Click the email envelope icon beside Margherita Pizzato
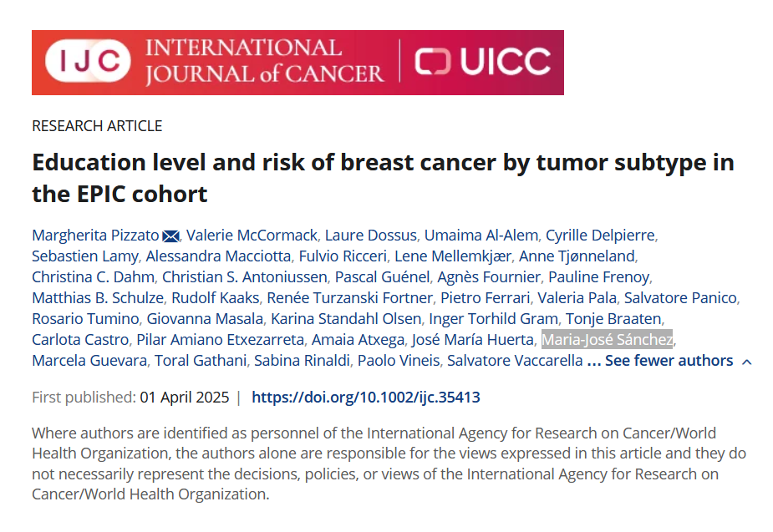 tap(170, 236)
